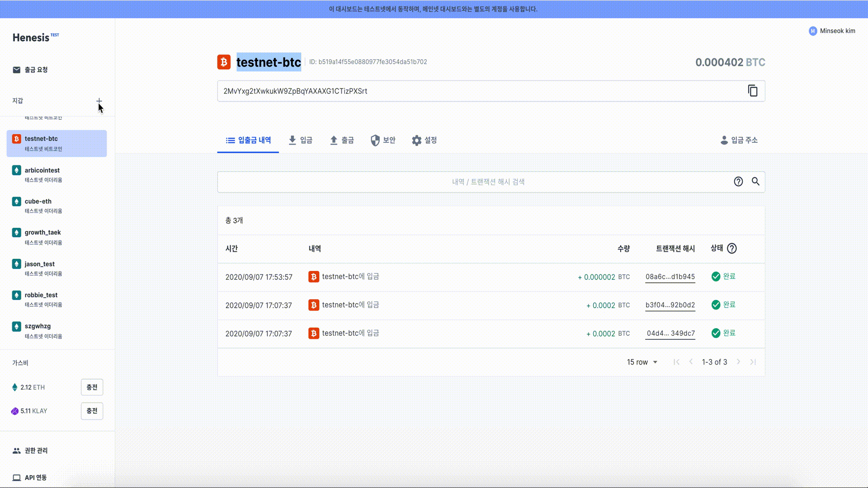The image size is (868, 488).
Task: Click green check icon of 17:53:57 transaction
Action: point(716,277)
